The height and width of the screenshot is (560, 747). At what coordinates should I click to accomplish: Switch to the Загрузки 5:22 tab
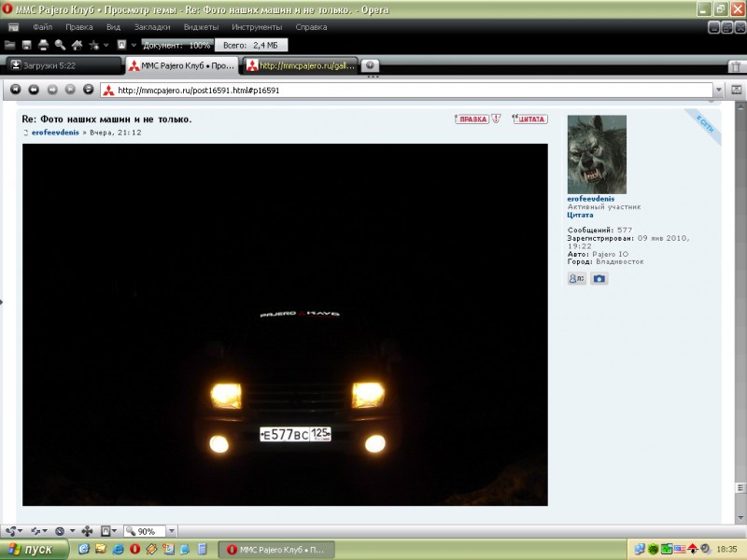(x=63, y=65)
